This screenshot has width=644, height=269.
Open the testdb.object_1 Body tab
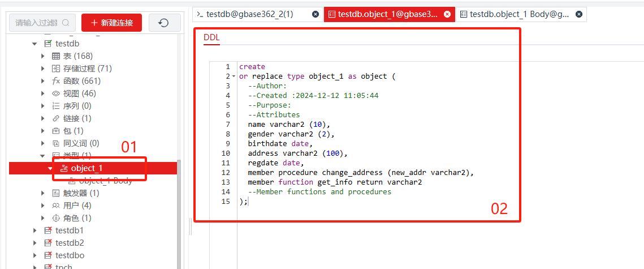click(519, 14)
